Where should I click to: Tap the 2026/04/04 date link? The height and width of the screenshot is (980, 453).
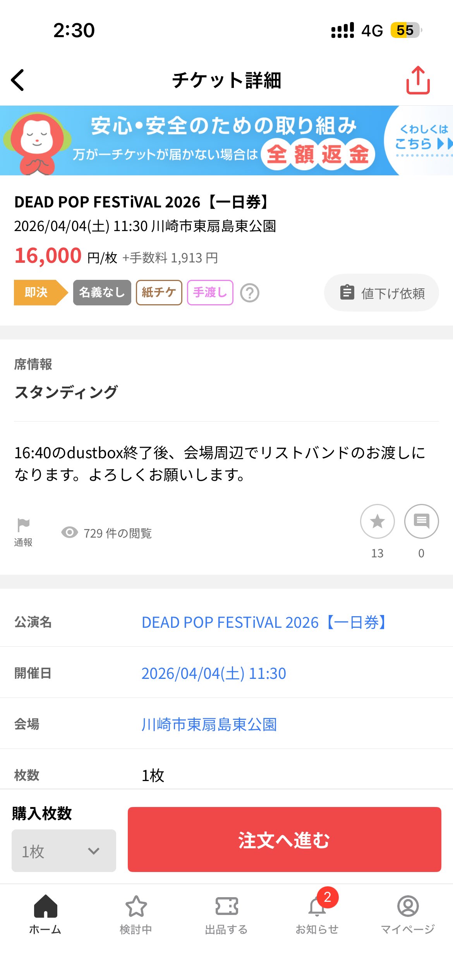pyautogui.click(x=214, y=673)
